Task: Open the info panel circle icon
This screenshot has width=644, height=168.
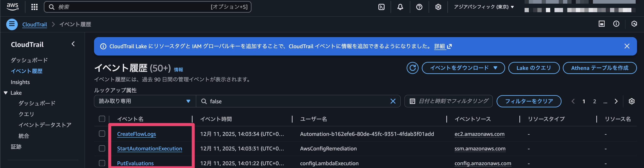Action: tap(616, 24)
